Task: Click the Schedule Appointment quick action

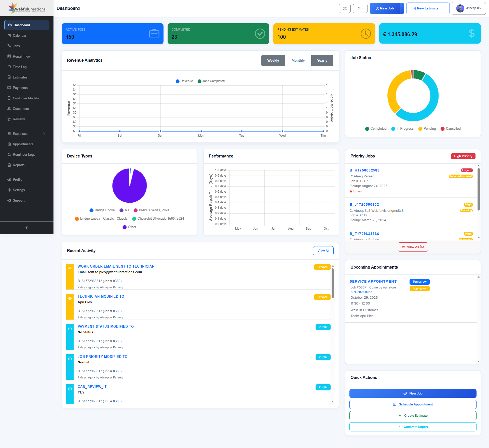Action: click(x=413, y=404)
